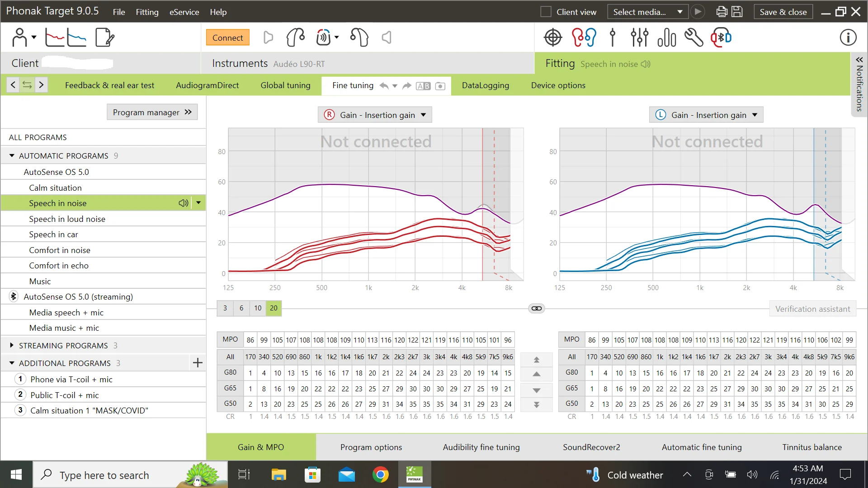Open the red right-ear audiogram icon
Image resolution: width=868 pixels, height=488 pixels.
[55, 38]
